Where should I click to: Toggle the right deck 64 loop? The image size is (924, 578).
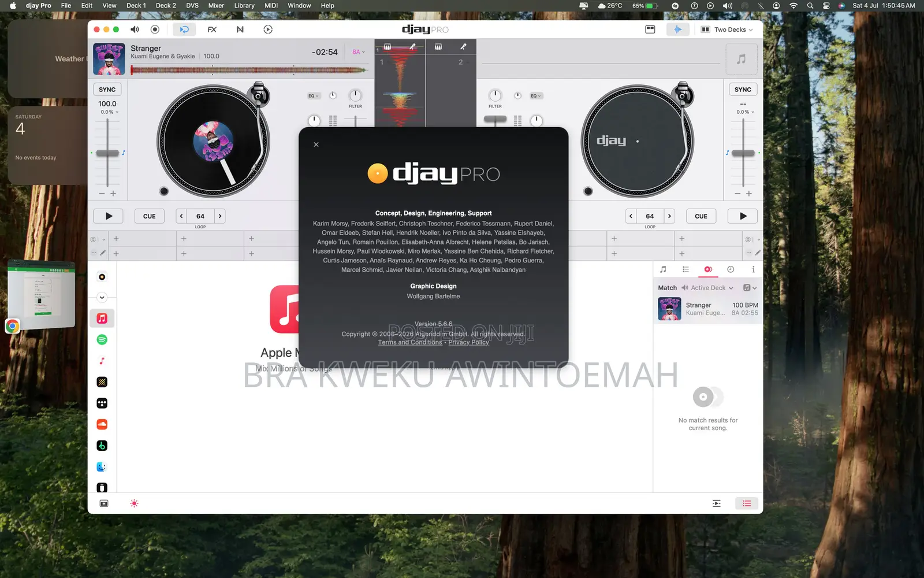click(x=650, y=216)
